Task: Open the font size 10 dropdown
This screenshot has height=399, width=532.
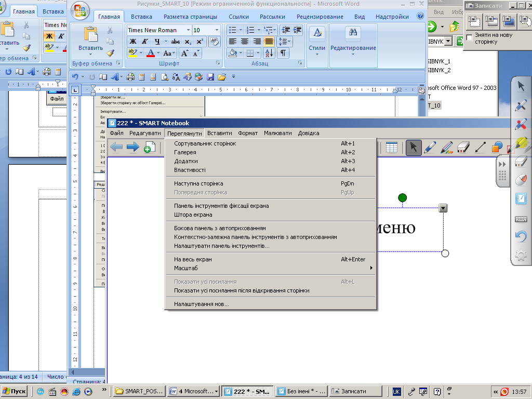Action: 217,30
